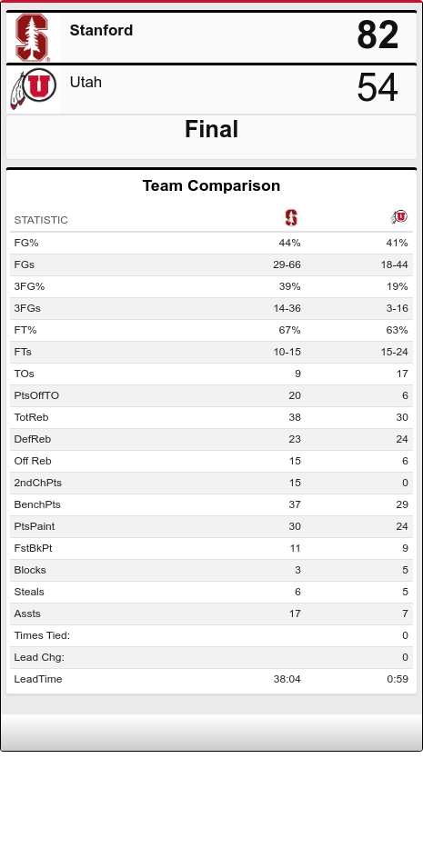The image size is (423, 868).
Task: Click Utah's small logo in the table header
Action: pyautogui.click(x=398, y=217)
